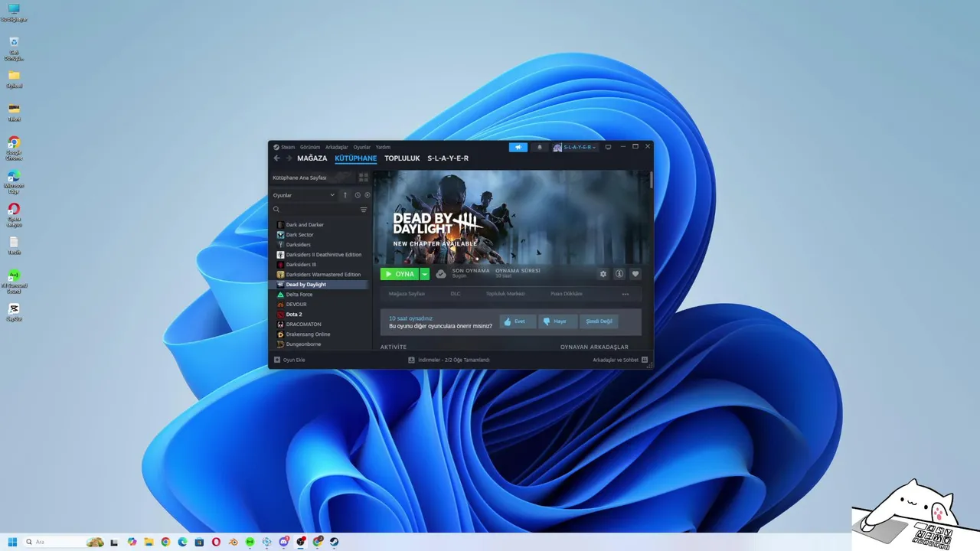This screenshot has height=551, width=980.
Task: Open the Oyunlar menu
Action: coord(361,147)
